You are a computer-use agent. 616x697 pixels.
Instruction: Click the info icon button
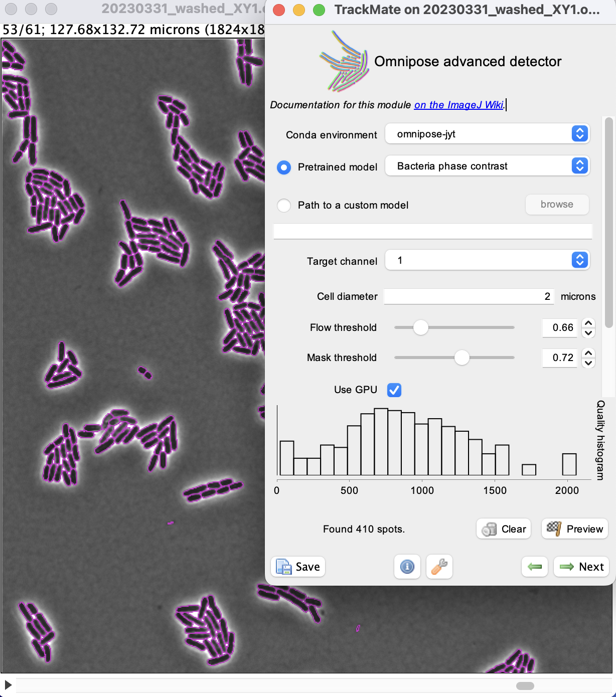[407, 567]
